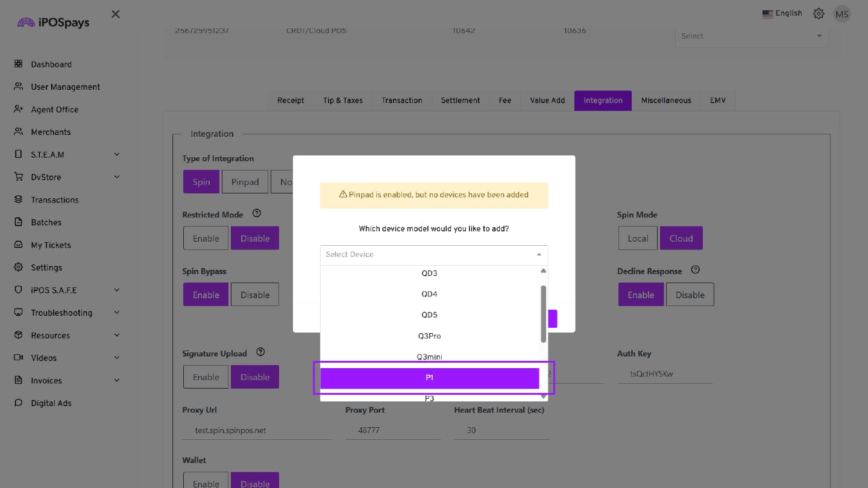
Task: Click the My Tickets envelope icon
Action: (x=18, y=245)
